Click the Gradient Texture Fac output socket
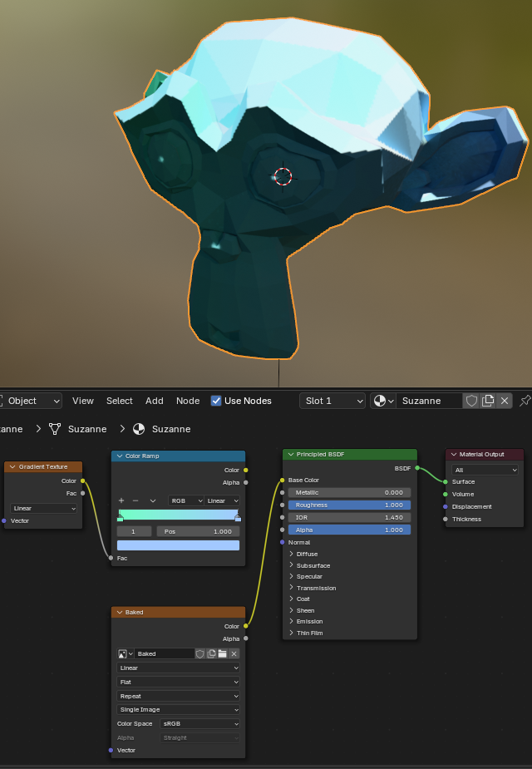This screenshot has height=769, width=532. (82, 493)
